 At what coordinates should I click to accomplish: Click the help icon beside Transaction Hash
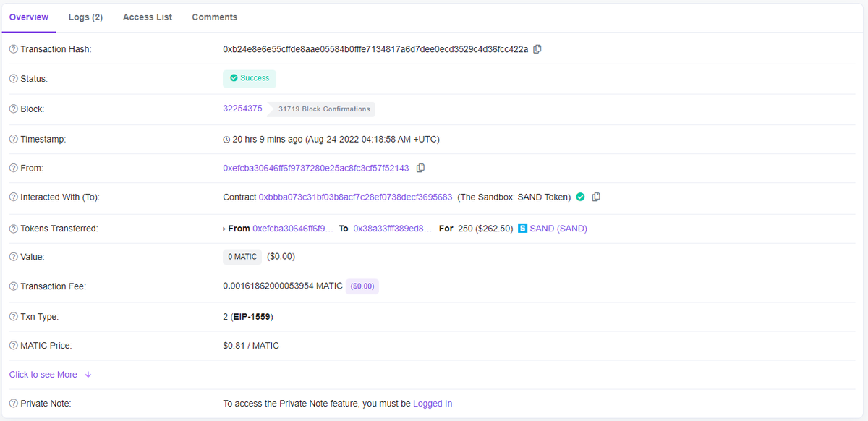[x=13, y=49]
